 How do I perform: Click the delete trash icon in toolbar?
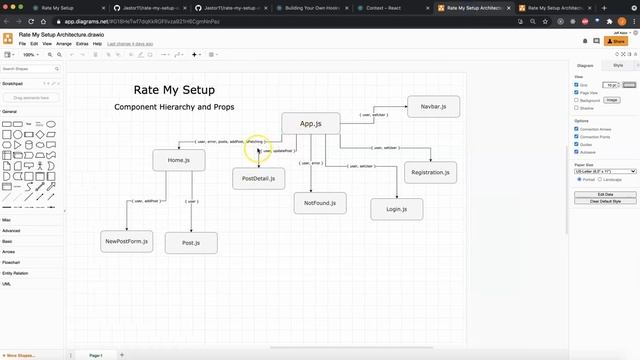(95, 55)
